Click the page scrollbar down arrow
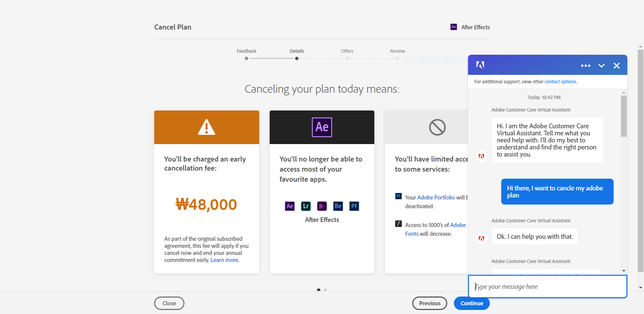Image resolution: width=644 pixels, height=314 pixels. click(x=640, y=287)
